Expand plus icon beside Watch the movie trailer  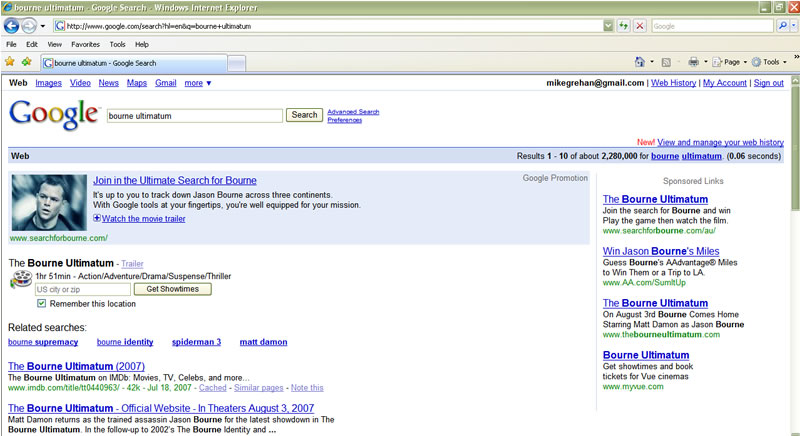pos(96,218)
